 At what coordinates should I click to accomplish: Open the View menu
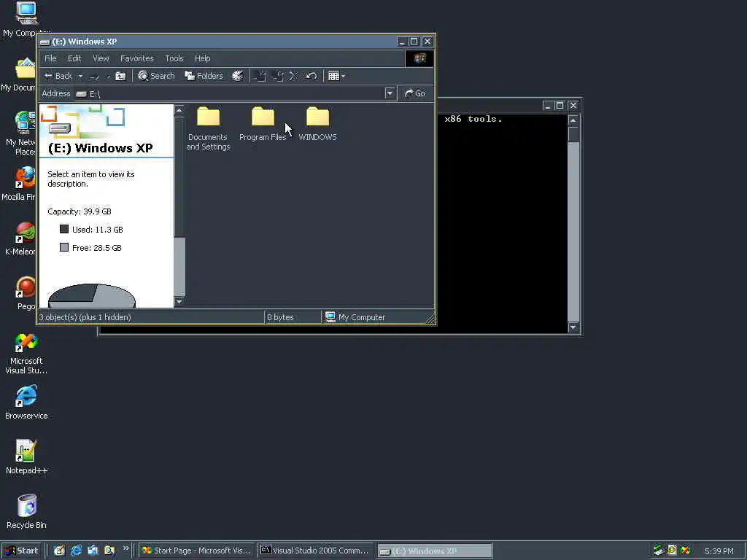[101, 58]
